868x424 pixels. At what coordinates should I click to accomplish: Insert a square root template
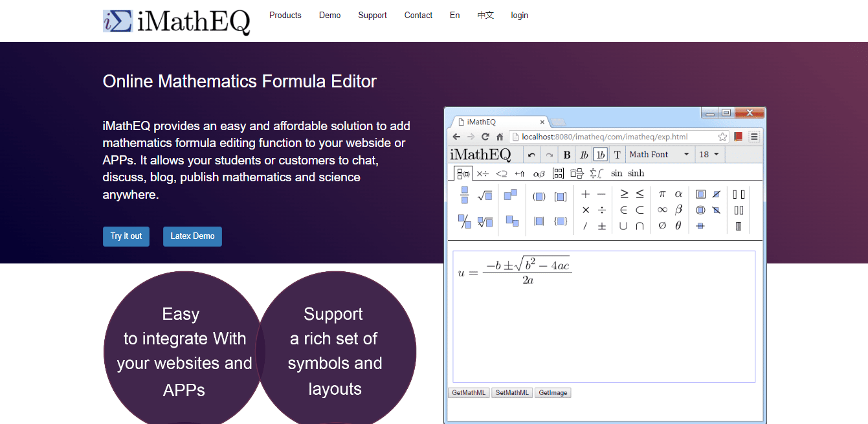[x=484, y=195]
